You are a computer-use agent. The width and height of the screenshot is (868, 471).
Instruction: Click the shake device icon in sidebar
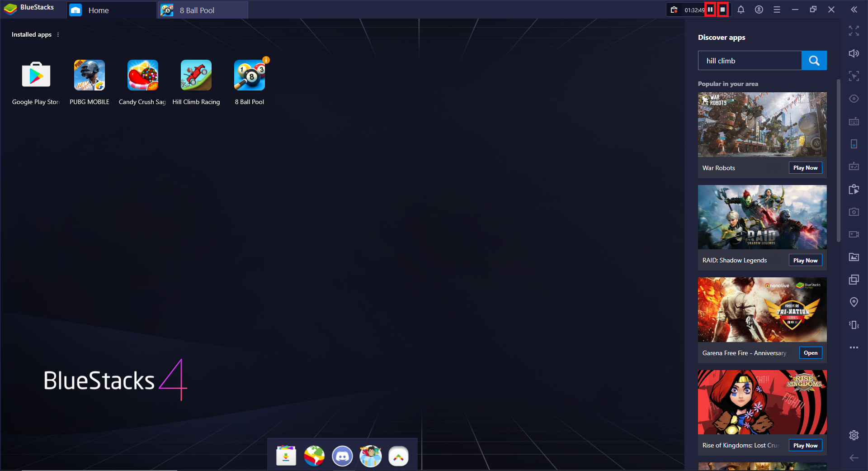pos(854,325)
